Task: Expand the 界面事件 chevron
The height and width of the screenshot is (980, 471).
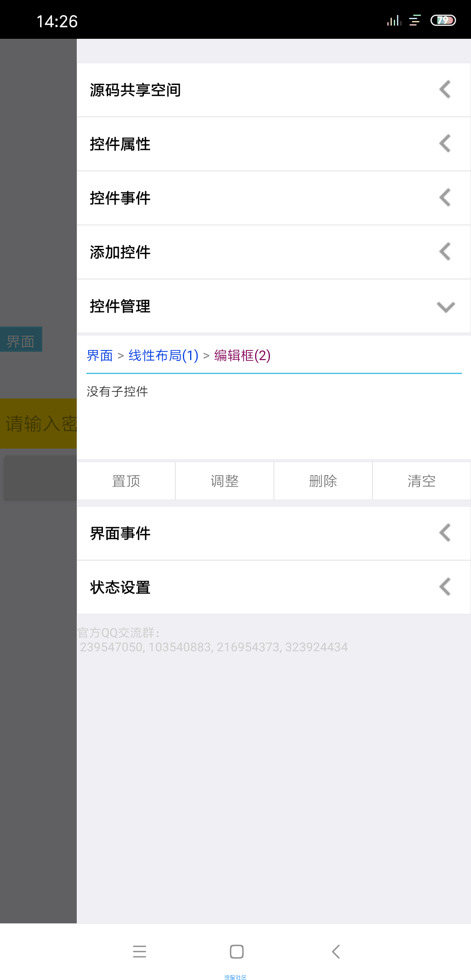Action: [x=445, y=533]
